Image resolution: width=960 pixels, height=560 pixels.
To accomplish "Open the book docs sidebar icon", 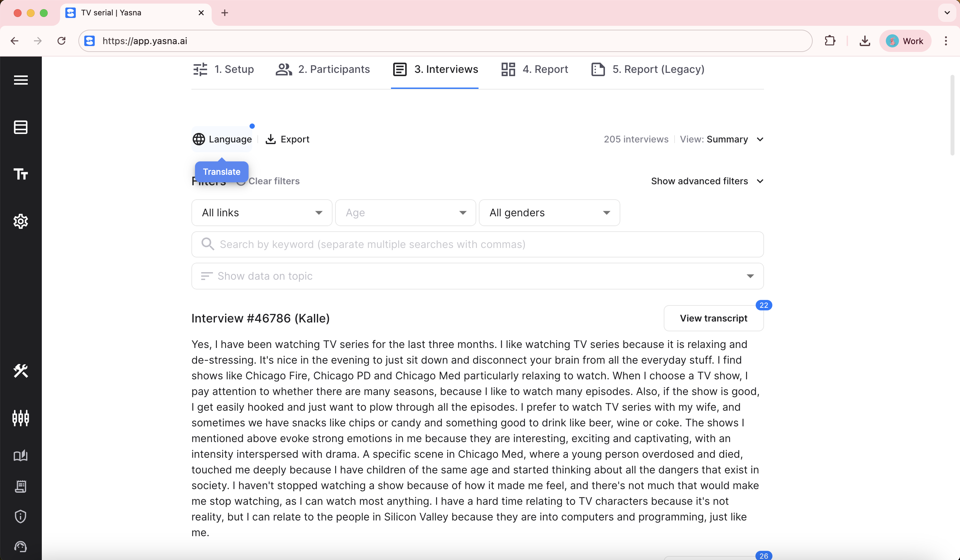I will 21,456.
